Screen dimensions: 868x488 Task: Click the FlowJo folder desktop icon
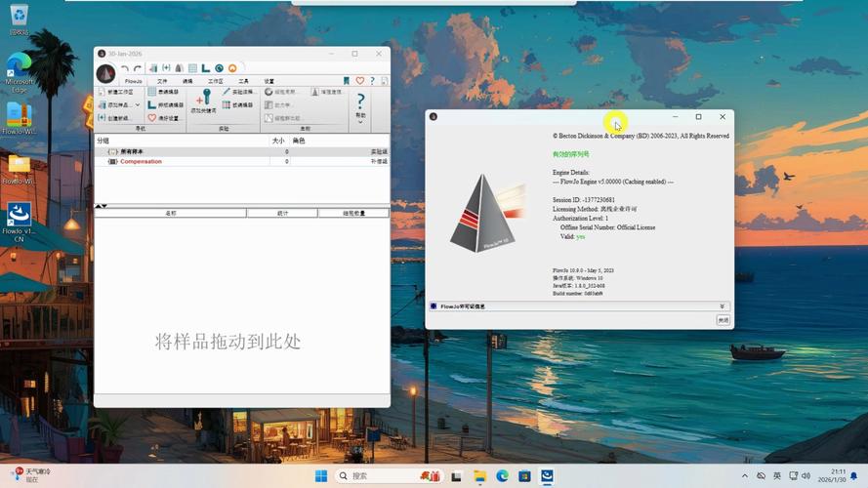tap(19, 169)
